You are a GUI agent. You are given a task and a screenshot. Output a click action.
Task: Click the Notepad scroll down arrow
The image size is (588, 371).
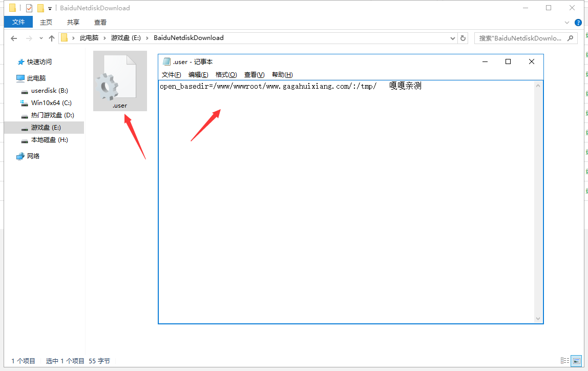pos(538,318)
